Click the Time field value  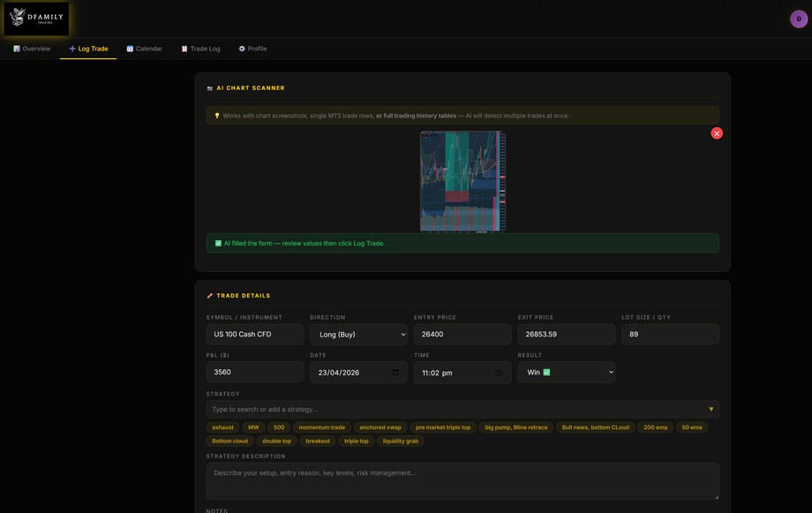(437, 373)
